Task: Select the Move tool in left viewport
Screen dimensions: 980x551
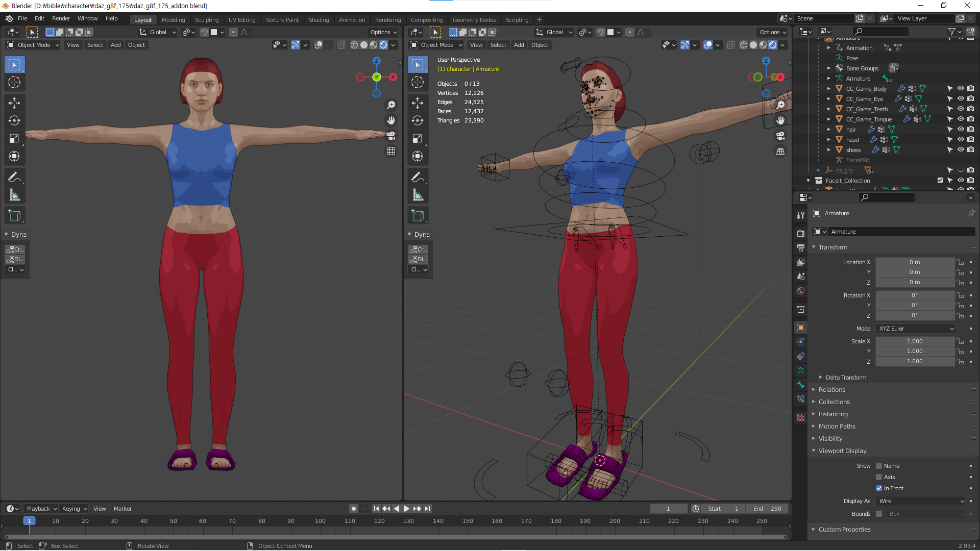Action: pyautogui.click(x=14, y=103)
